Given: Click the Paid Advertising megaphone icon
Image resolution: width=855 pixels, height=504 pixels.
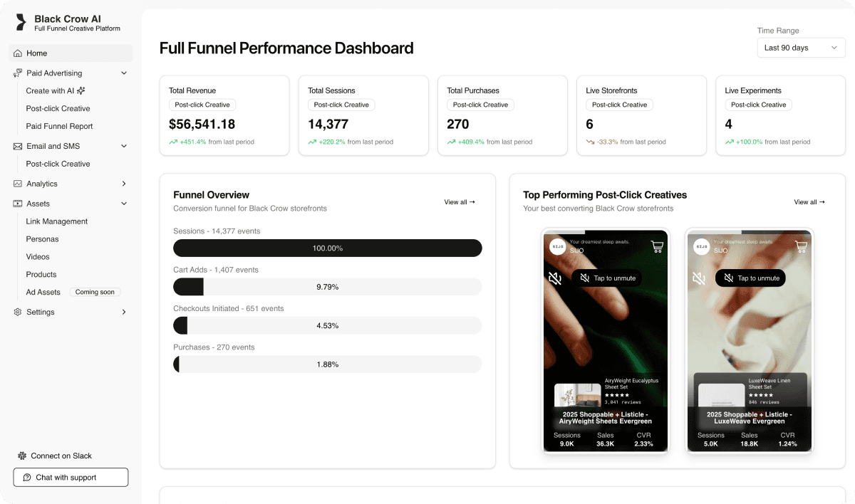Looking at the screenshot, I should pos(18,73).
